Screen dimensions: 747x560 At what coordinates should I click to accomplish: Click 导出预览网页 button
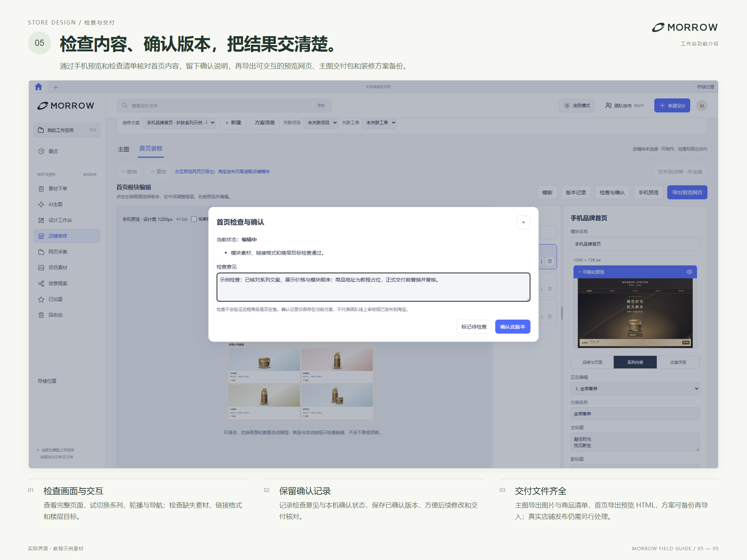pos(687,192)
